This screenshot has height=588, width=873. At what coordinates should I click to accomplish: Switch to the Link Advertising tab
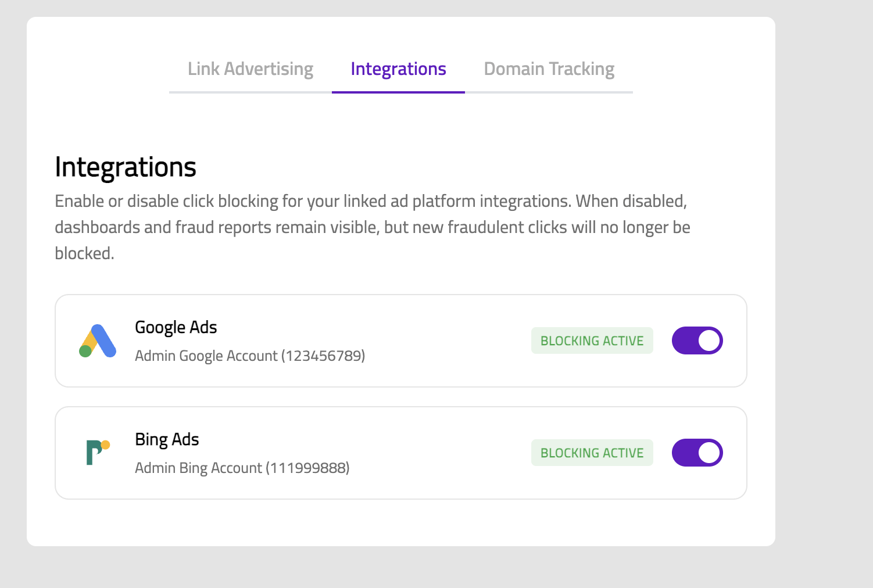250,69
